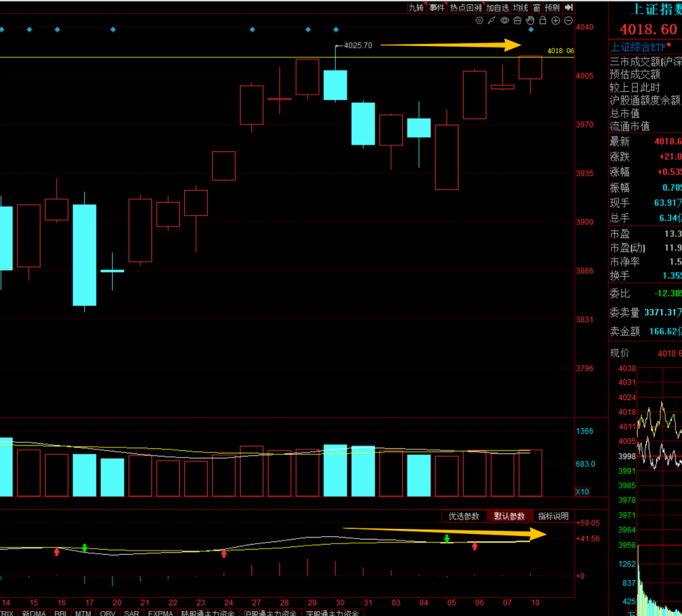The width and height of the screenshot is (682, 616).
Task: Click 加自选 to add to watchlist
Action: click(497, 8)
